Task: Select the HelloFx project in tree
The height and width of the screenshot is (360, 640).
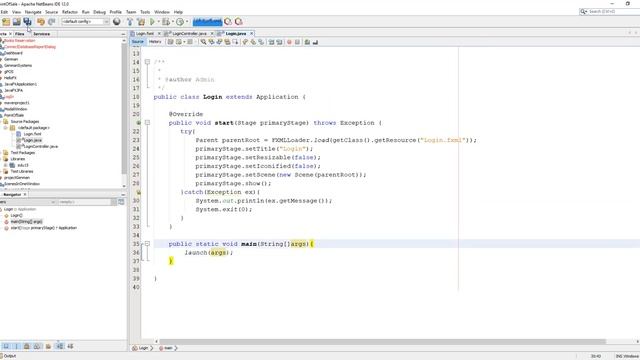Action: tap(10, 78)
